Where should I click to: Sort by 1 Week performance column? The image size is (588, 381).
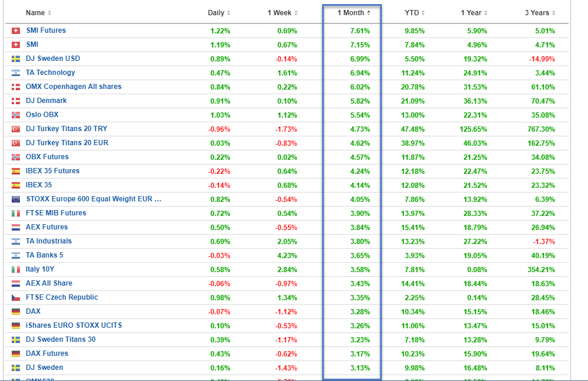282,13
